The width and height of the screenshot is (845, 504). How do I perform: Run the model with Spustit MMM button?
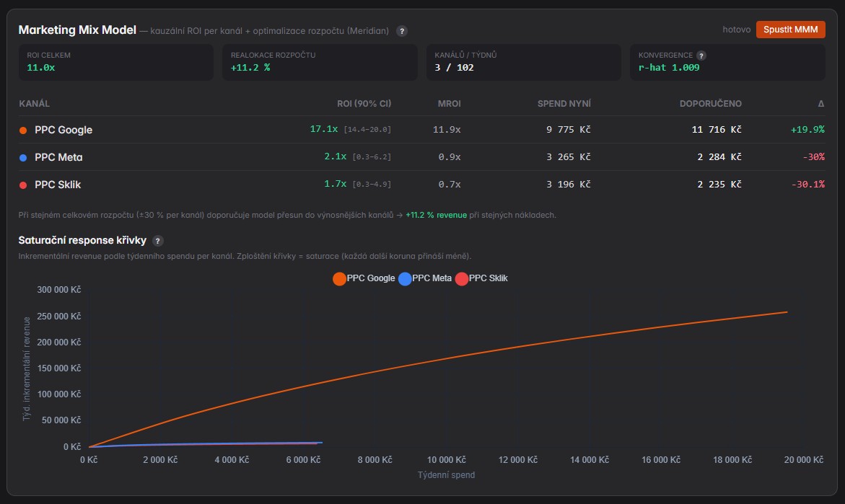[x=790, y=30]
